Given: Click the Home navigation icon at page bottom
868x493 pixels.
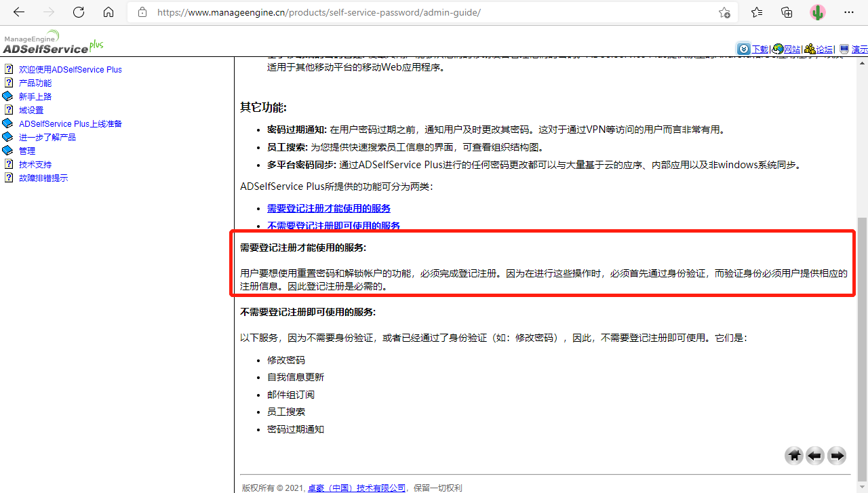Looking at the screenshot, I should (x=794, y=456).
